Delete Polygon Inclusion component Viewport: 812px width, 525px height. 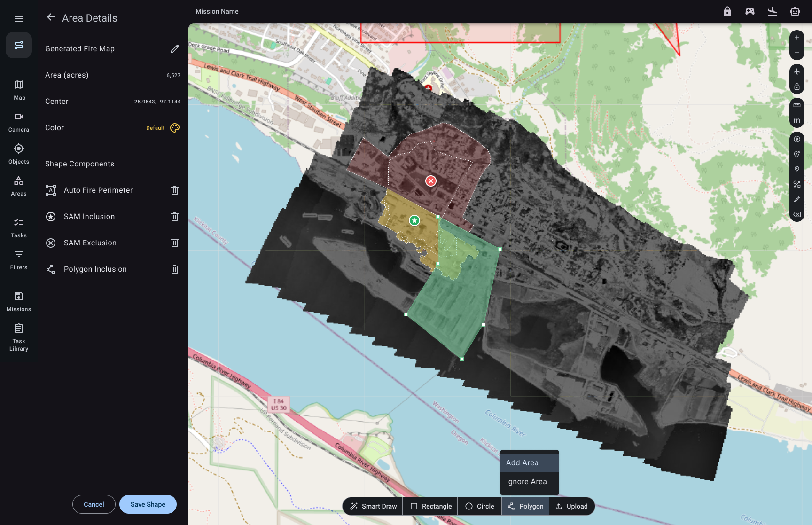click(x=175, y=269)
